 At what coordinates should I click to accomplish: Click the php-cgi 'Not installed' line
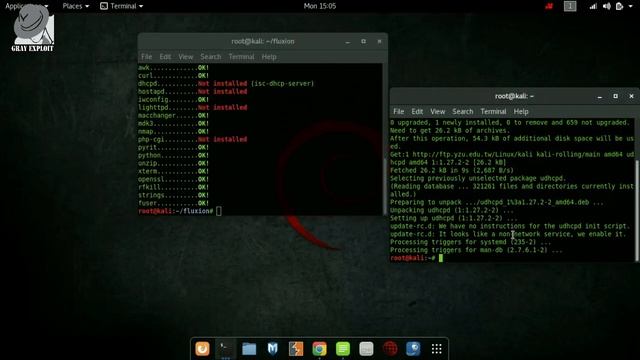192,139
